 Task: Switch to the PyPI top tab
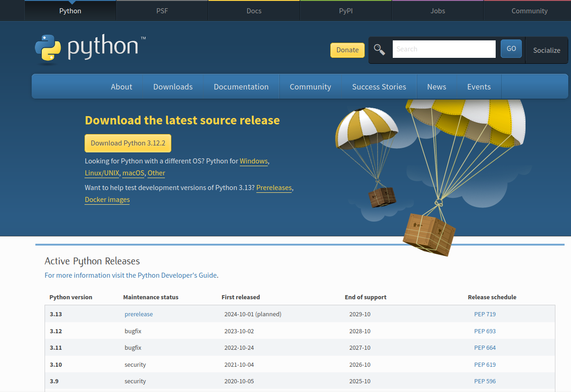pos(345,11)
